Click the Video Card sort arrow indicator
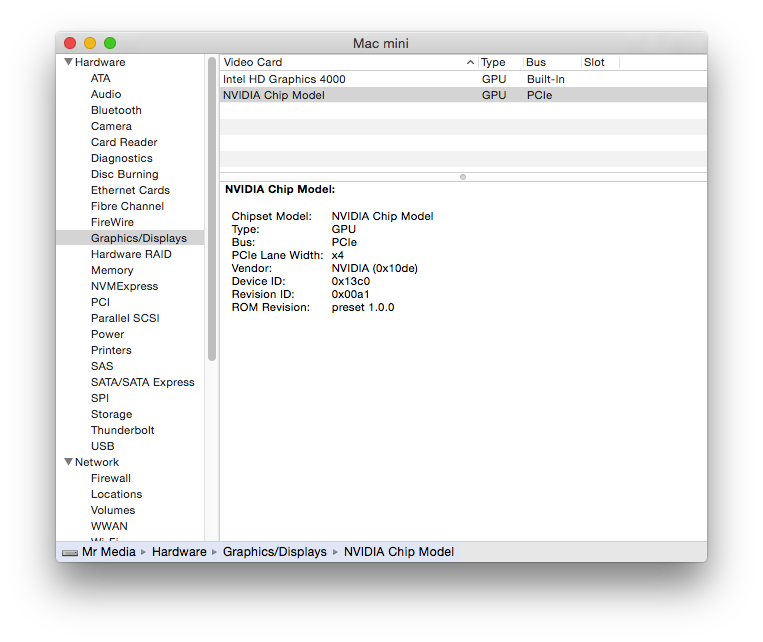Viewport: 763px width, 642px height. coord(470,62)
